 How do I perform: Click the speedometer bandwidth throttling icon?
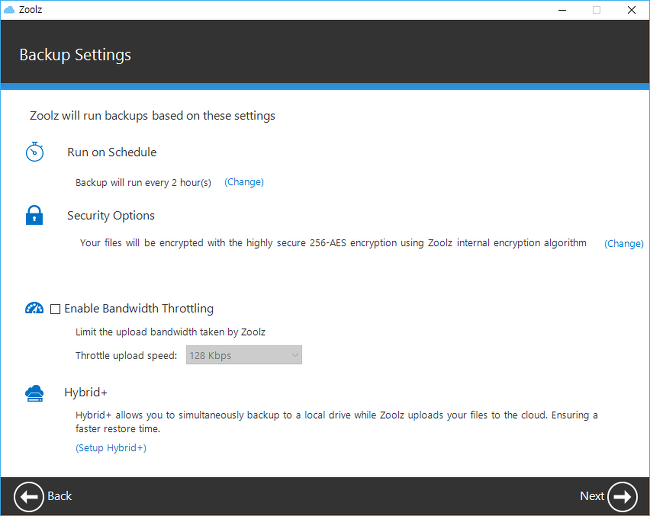34,308
